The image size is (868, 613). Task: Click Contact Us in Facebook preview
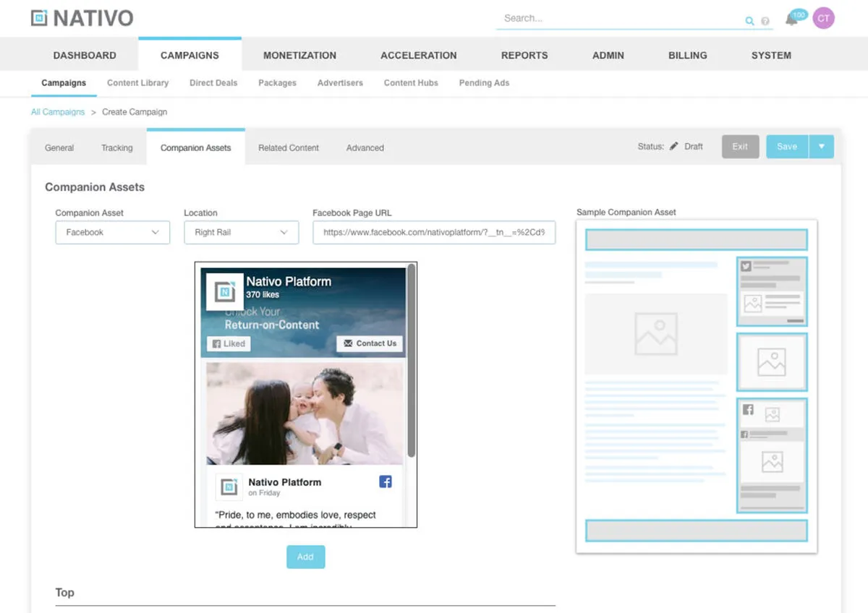[370, 343]
